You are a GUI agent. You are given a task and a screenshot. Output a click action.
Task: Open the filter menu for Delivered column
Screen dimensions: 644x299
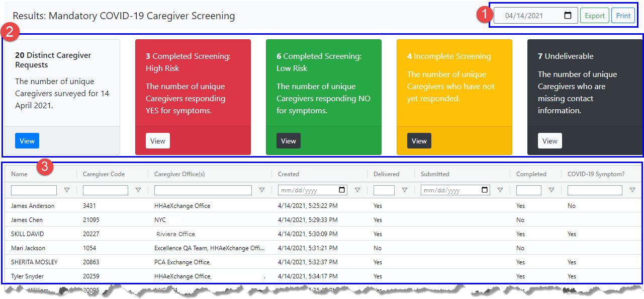click(x=405, y=190)
